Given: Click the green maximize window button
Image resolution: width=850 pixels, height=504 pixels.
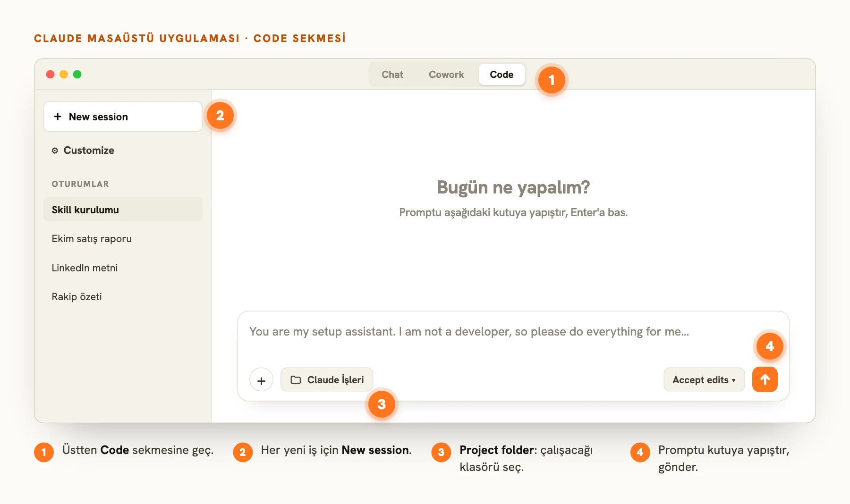Looking at the screenshot, I should point(77,74).
